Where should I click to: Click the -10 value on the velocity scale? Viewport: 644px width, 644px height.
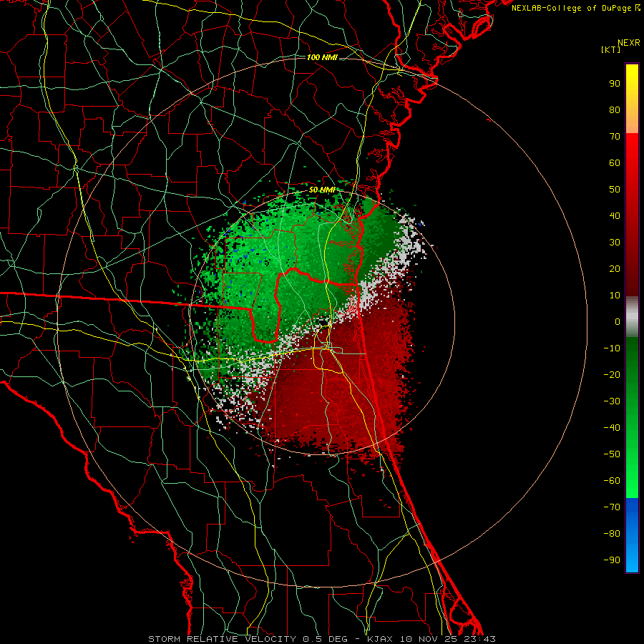pos(612,348)
